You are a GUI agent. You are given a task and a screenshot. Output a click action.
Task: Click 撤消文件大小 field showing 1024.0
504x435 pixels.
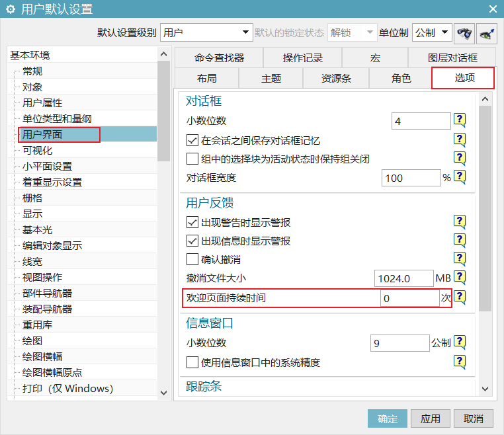[404, 278]
